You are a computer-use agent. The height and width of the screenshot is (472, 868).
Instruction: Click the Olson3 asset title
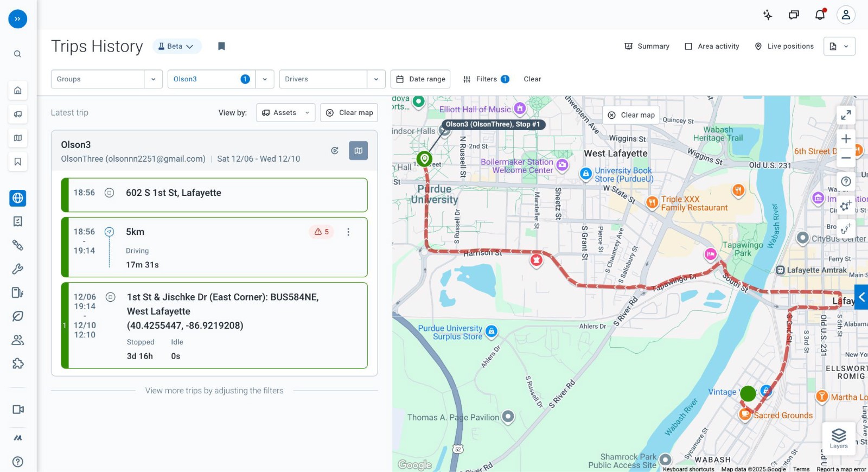point(76,145)
